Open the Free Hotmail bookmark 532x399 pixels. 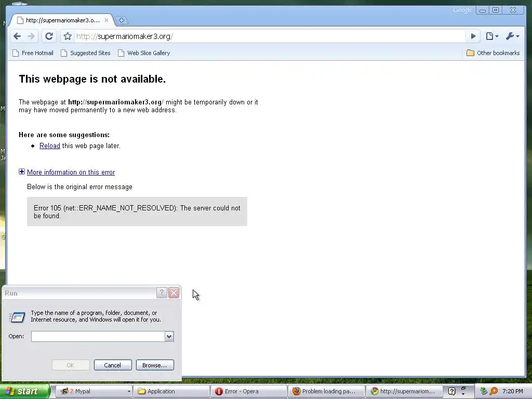[x=33, y=53]
